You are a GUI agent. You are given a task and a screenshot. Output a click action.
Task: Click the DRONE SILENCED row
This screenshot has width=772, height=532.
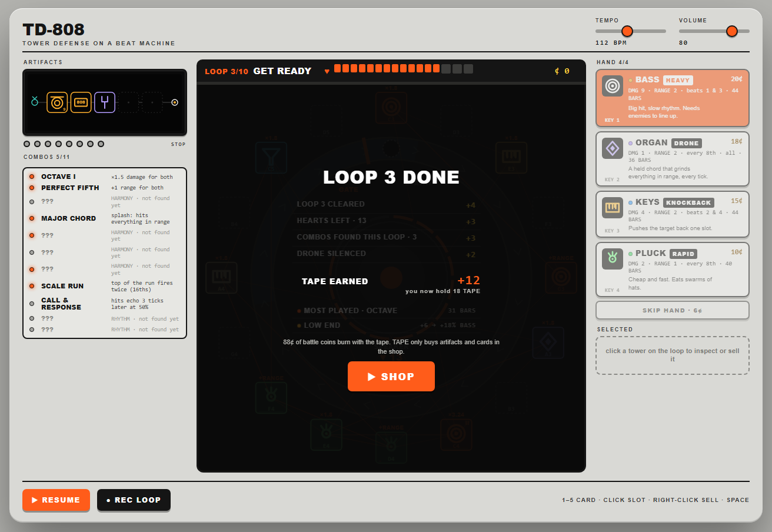click(x=387, y=254)
